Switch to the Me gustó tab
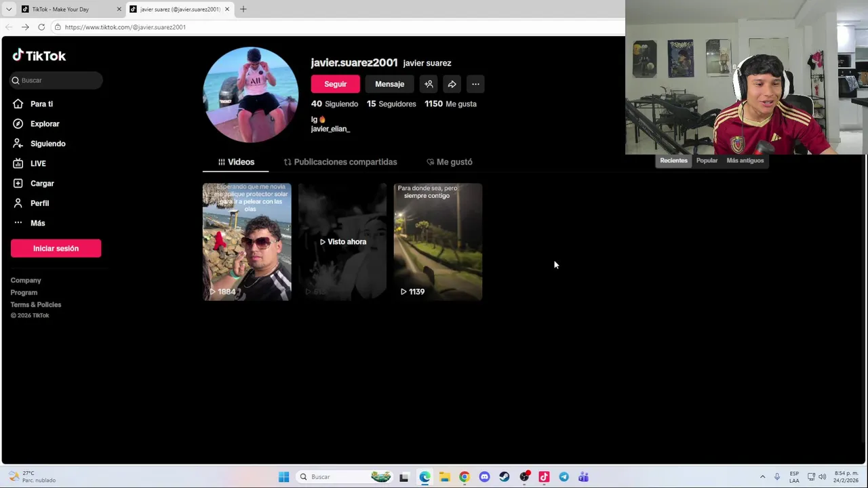Image resolution: width=868 pixels, height=488 pixels. click(x=449, y=162)
